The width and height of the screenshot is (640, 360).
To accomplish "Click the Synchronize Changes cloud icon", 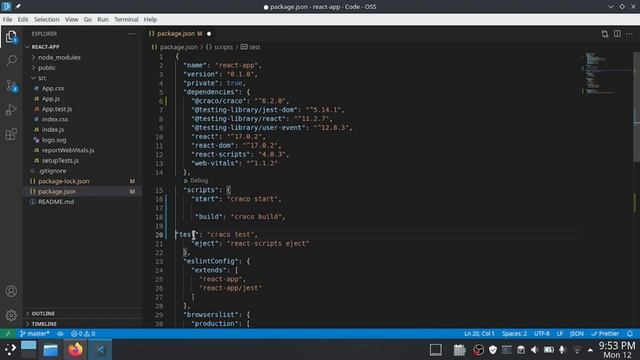I will [x=60, y=333].
